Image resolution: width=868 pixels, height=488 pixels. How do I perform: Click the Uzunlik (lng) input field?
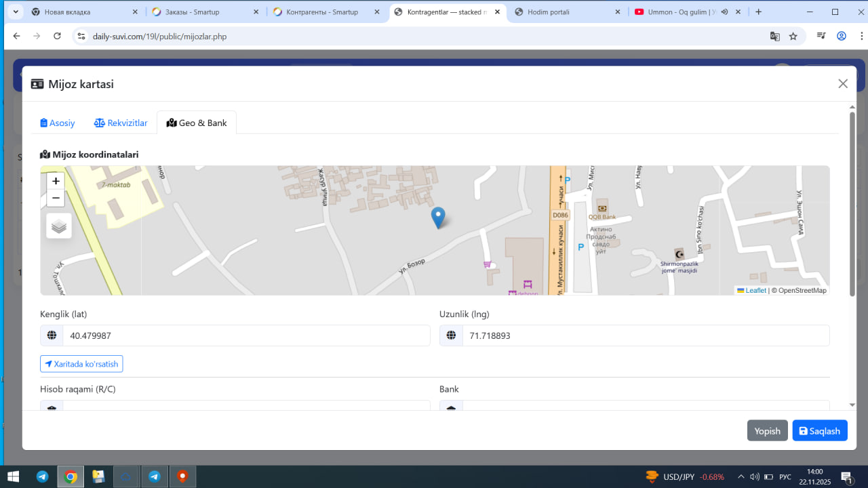[x=645, y=335]
